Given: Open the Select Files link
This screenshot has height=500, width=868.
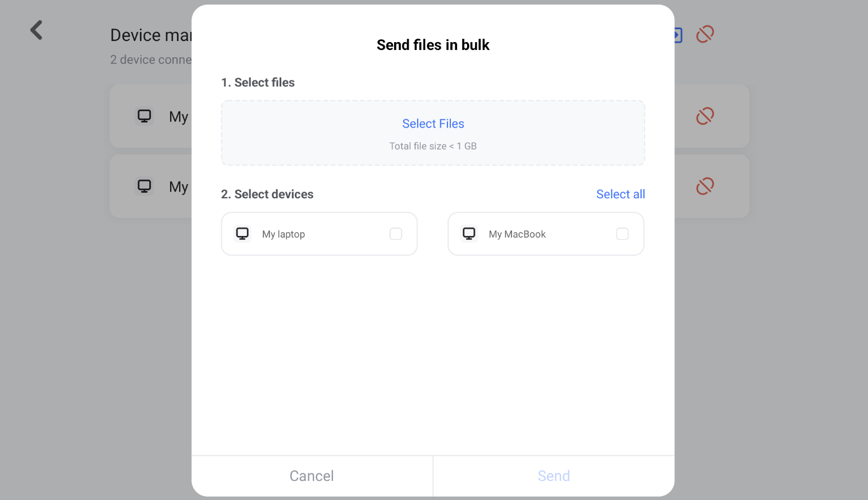Looking at the screenshot, I should (433, 124).
